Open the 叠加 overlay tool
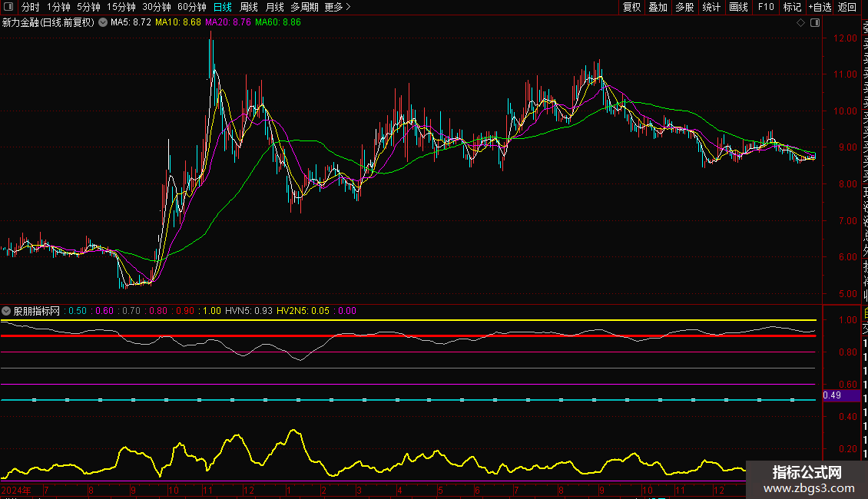 [x=658, y=7]
